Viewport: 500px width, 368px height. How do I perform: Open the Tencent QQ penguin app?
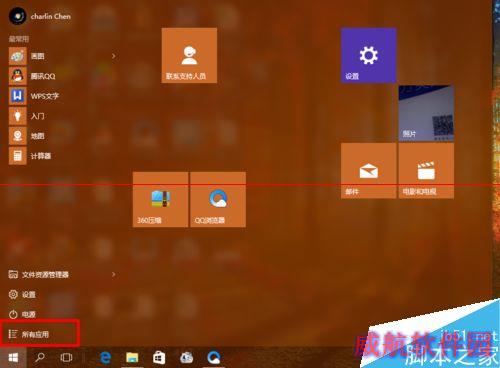(63, 76)
